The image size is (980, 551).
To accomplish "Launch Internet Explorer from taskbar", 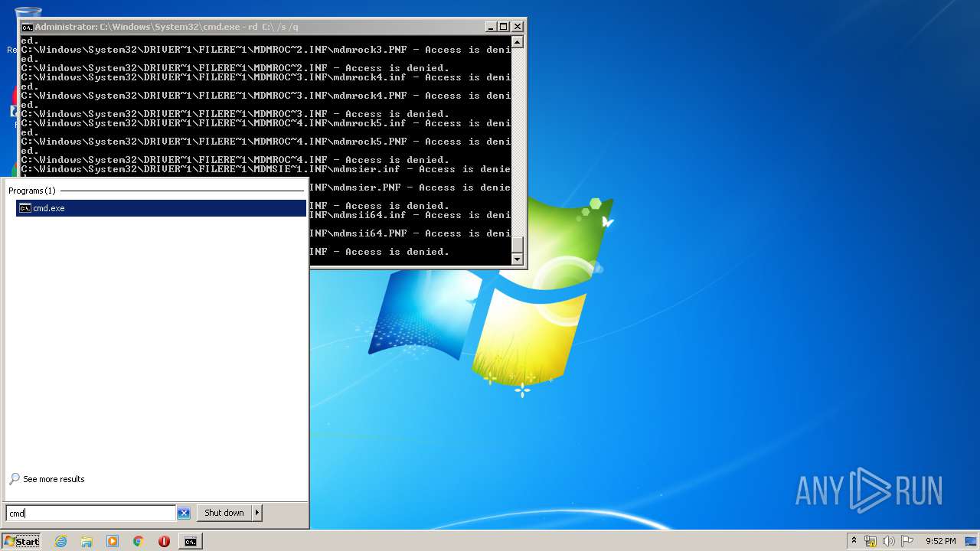I will (x=61, y=541).
